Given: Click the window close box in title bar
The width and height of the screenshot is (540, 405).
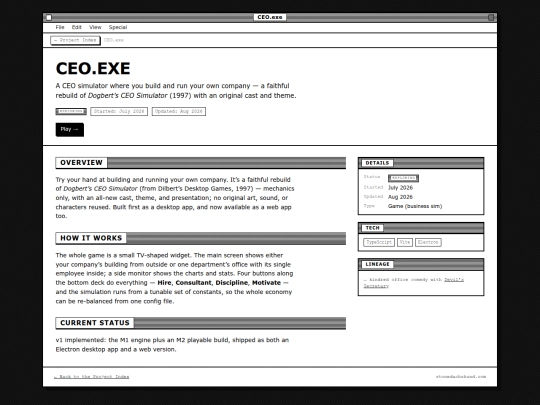Looking at the screenshot, I should (49, 17).
